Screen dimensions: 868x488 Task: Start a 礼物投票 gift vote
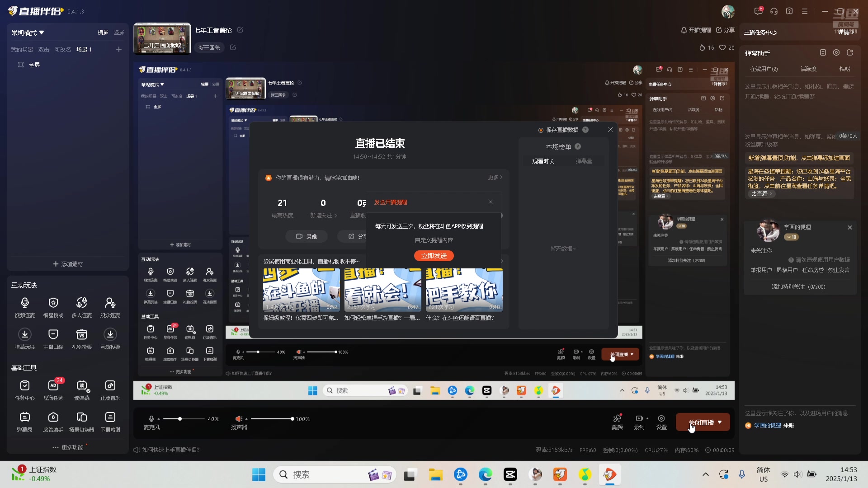coord(82,339)
